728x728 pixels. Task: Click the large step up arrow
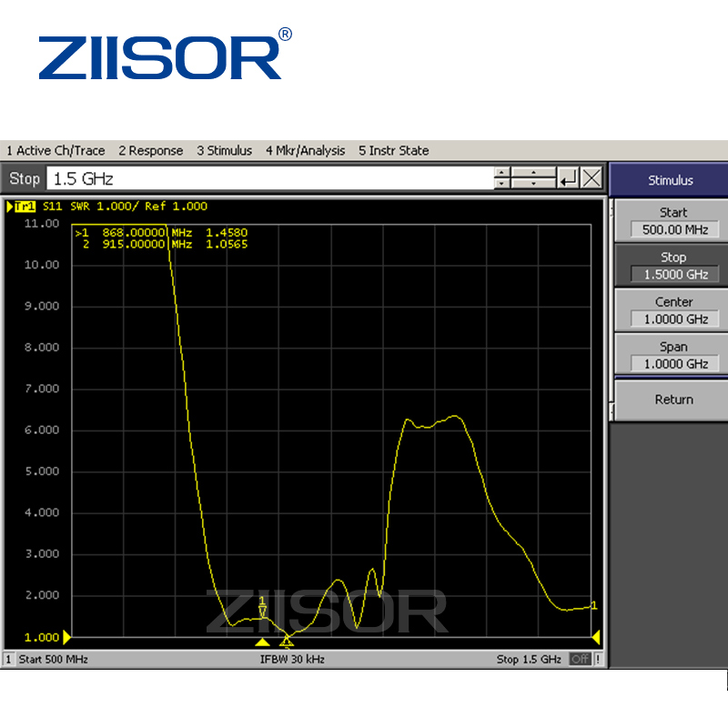(x=501, y=173)
